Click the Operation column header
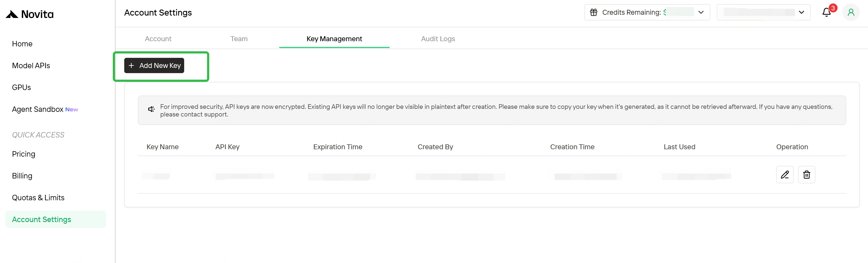The height and width of the screenshot is (263, 868). click(x=792, y=147)
